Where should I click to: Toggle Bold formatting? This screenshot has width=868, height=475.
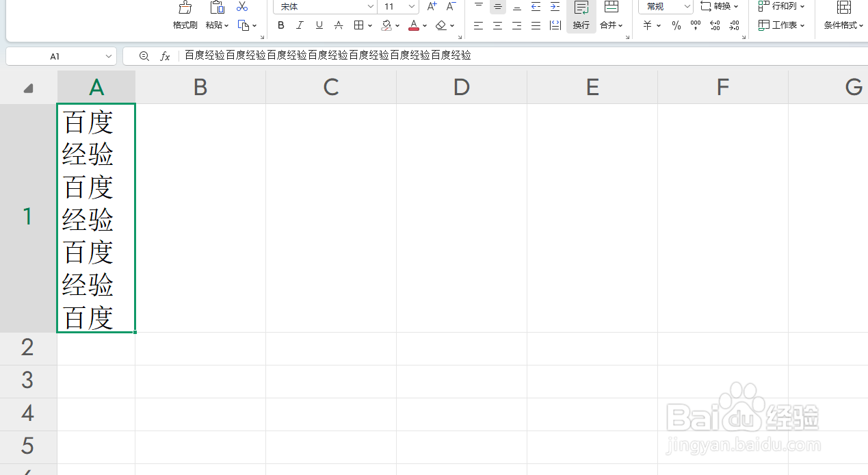[x=281, y=25]
